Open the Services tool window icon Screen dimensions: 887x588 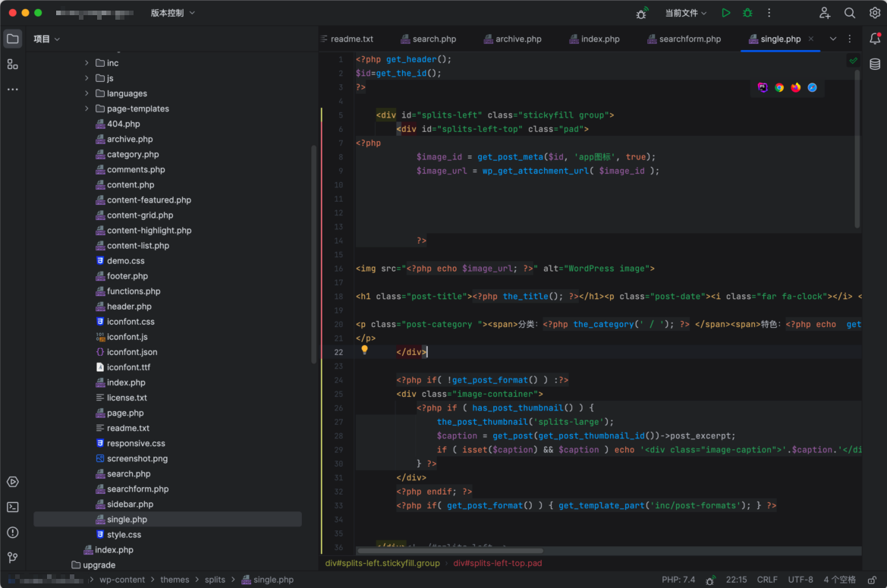pos(12,482)
